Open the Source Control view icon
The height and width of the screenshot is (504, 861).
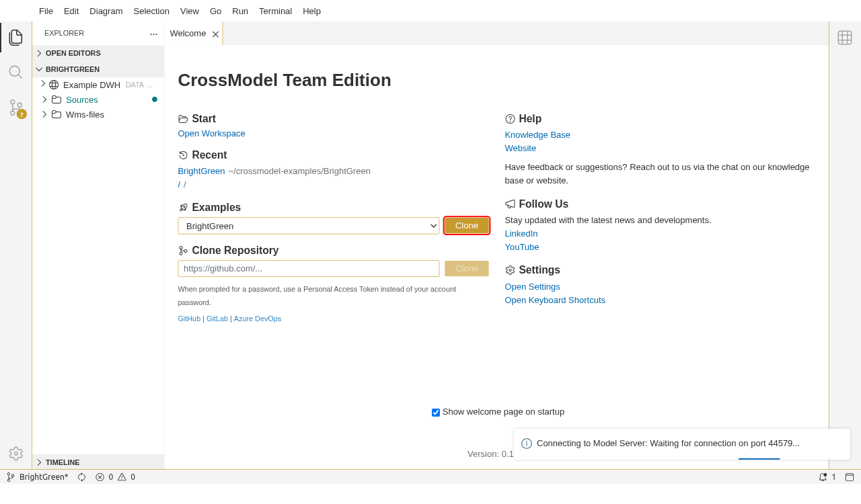[15, 108]
